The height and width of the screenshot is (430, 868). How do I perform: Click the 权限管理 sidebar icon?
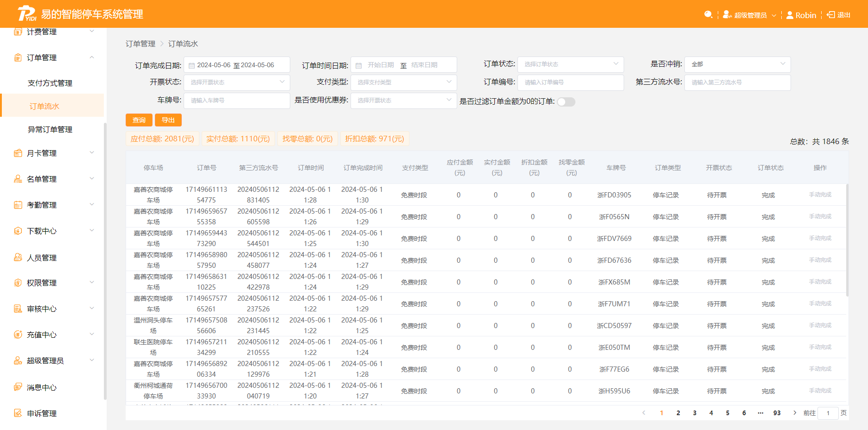tap(18, 283)
